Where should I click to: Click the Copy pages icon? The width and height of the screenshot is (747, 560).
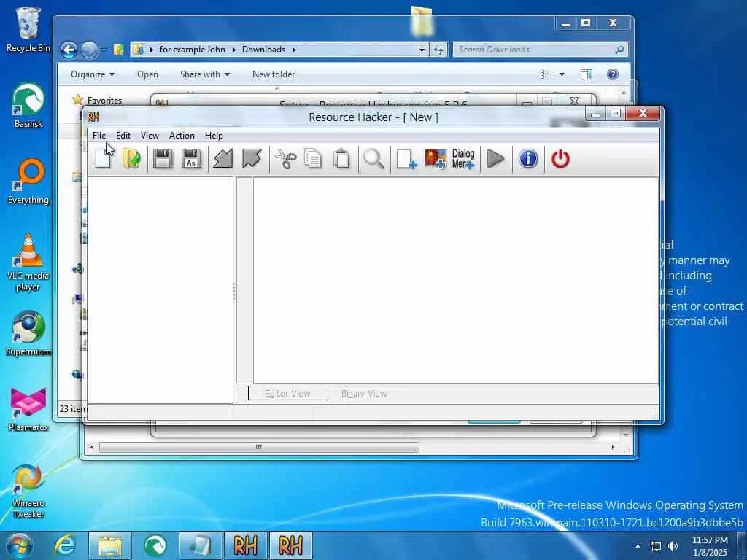313,158
